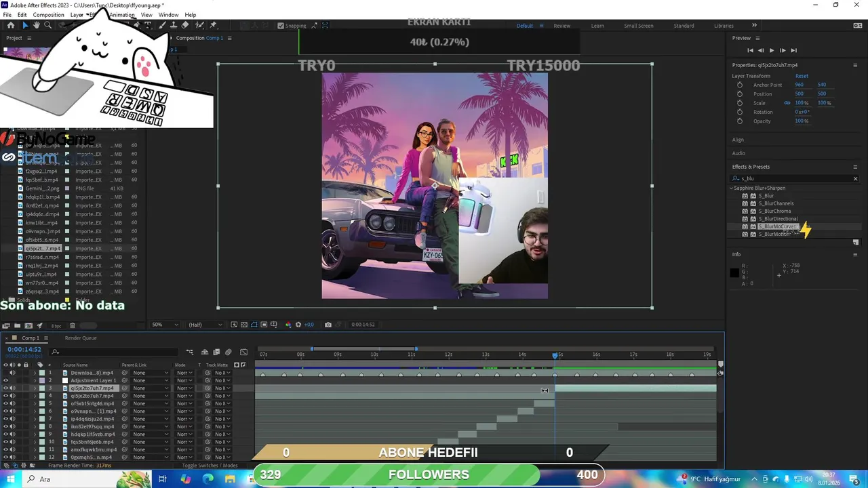This screenshot has width=868, height=488.
Task: Click Toggle Switches / Modes button
Action: click(x=210, y=466)
